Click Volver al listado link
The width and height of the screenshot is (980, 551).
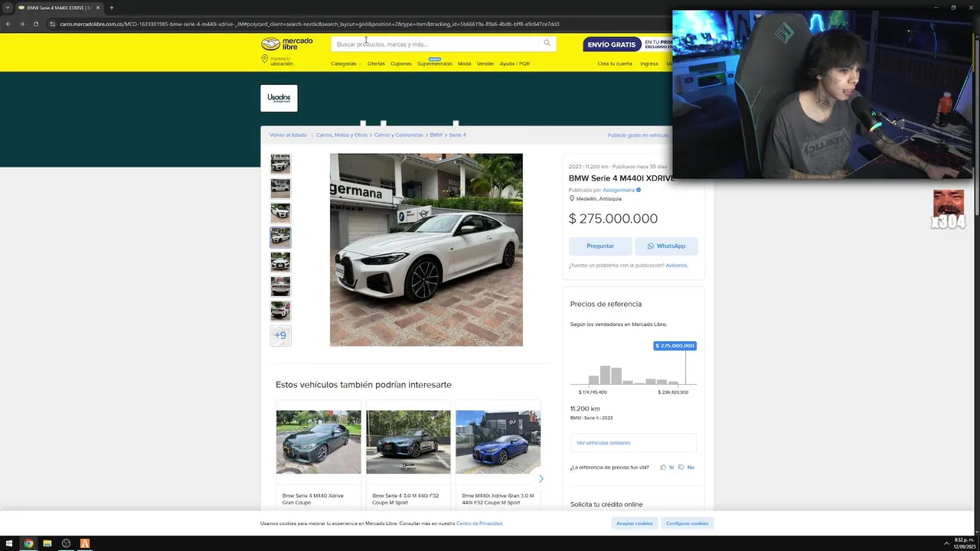click(288, 135)
